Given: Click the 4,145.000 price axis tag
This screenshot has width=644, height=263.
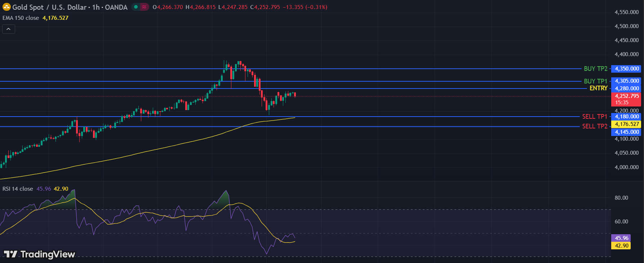Looking at the screenshot, I should click(x=627, y=132).
